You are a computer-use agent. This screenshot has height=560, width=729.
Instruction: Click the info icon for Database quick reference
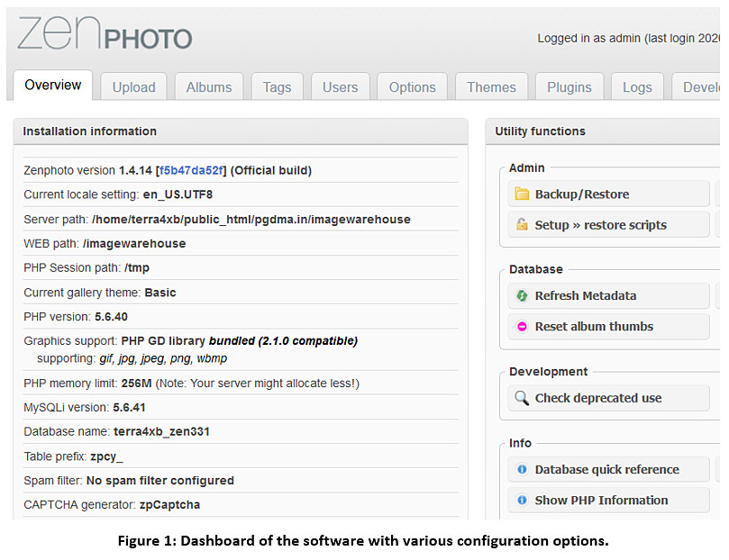click(x=522, y=470)
